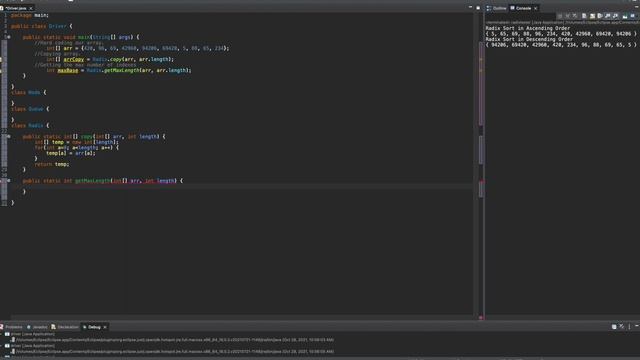Click the Remove Launch icon in Console
Viewport: 640px width, 360px height.
coord(567,16)
